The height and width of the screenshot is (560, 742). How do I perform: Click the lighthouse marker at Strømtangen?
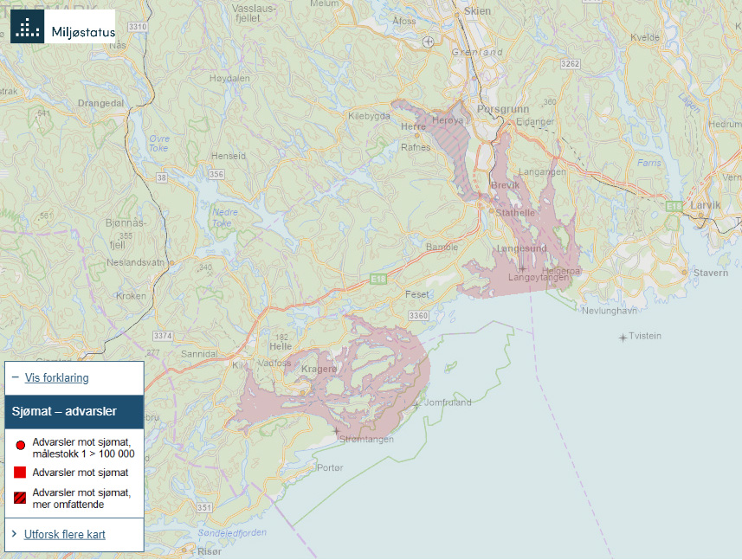point(336,430)
